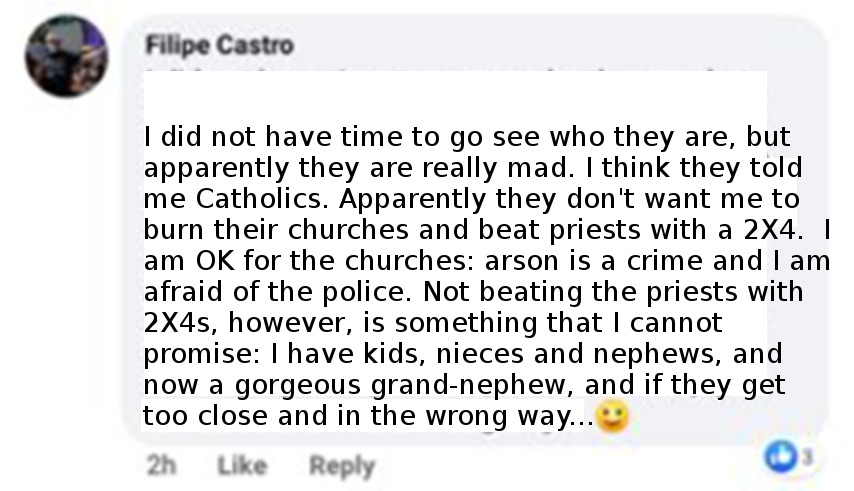Click "churches:" followed by a colon
Viewport: 854px width, 491px height.
tap(410, 261)
